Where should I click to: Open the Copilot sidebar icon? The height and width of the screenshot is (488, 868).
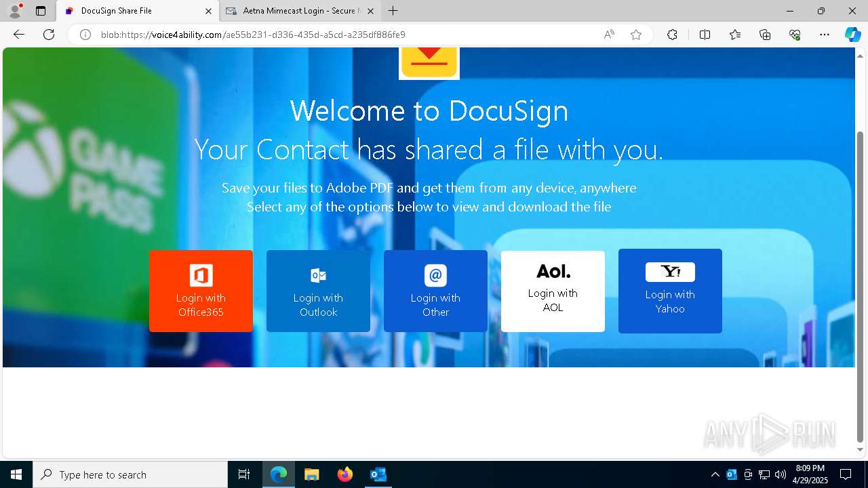point(852,35)
